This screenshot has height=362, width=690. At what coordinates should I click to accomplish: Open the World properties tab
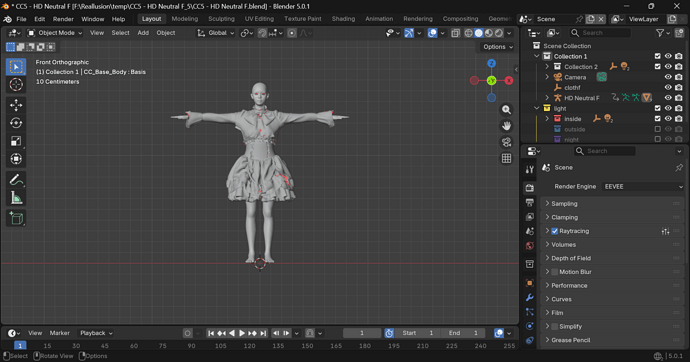[x=530, y=246]
